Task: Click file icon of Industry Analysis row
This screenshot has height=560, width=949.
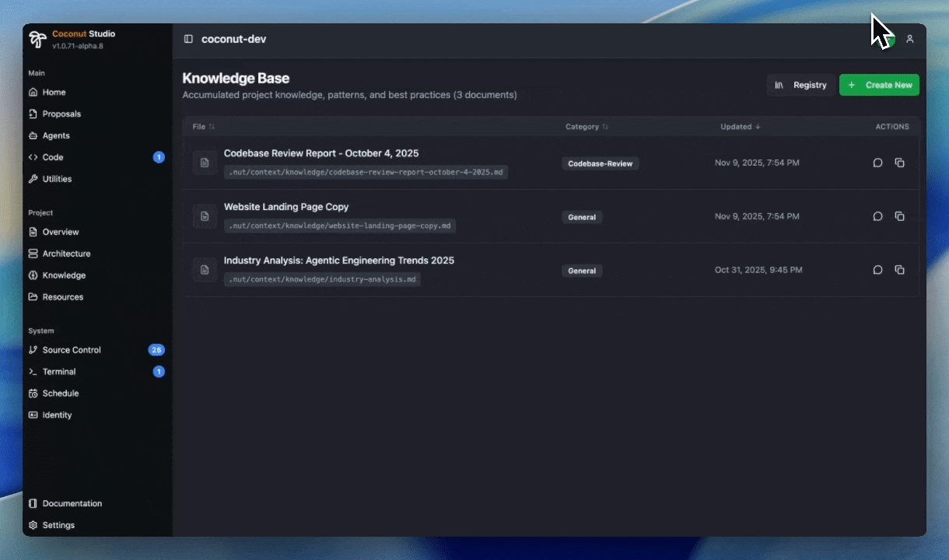Action: pos(205,270)
